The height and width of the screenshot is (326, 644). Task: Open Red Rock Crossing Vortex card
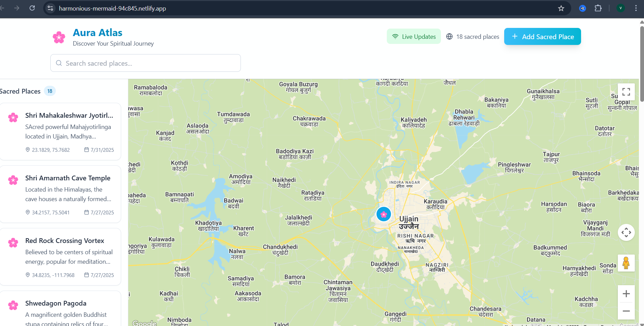tap(61, 257)
